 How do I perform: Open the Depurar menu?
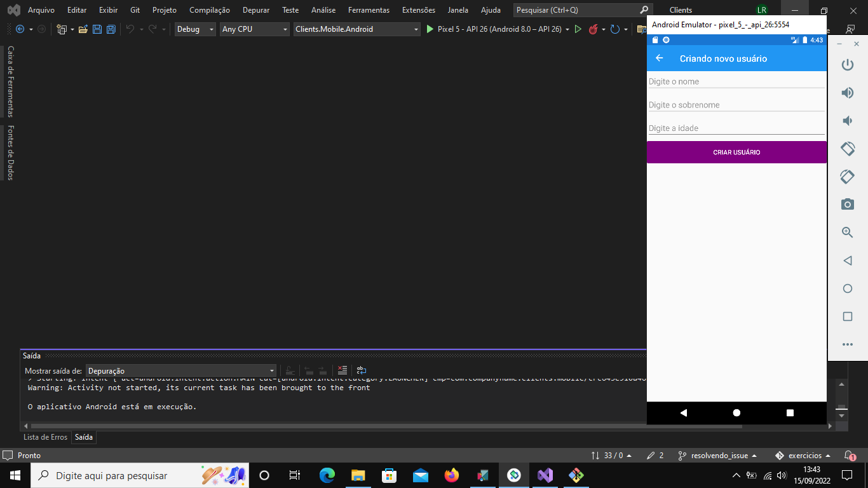click(256, 10)
